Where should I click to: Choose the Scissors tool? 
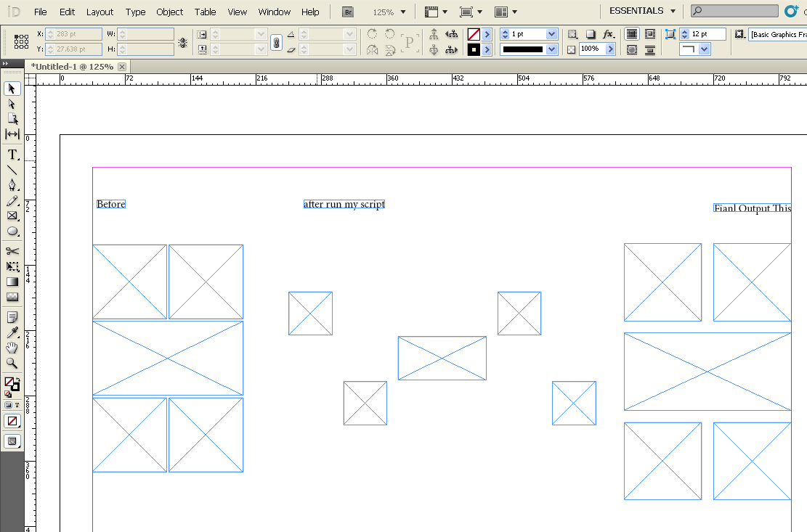tap(12, 251)
